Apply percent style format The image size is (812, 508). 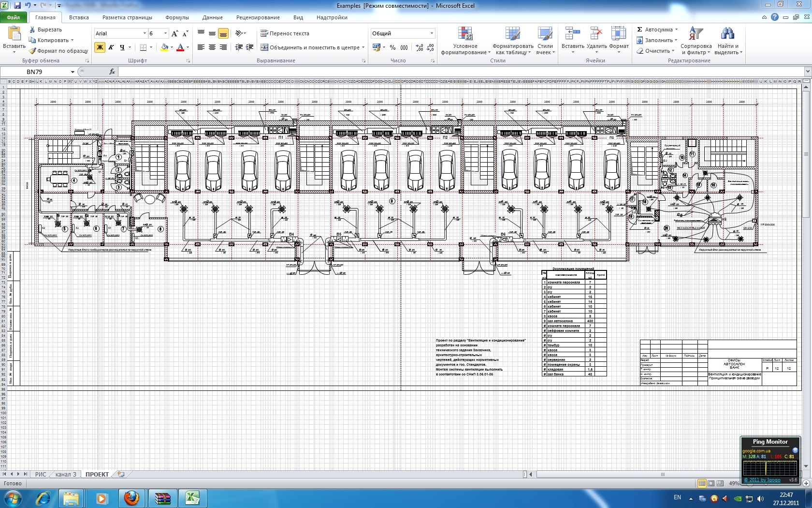click(x=392, y=47)
